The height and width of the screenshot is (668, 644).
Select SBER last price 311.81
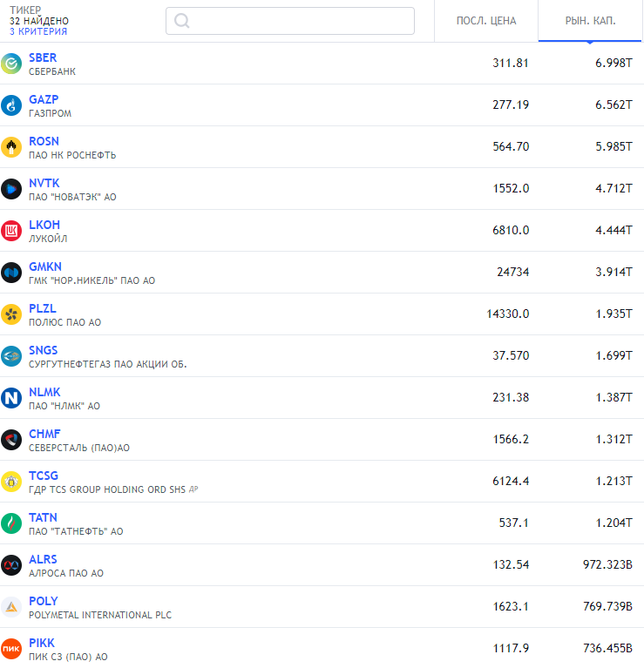point(511,63)
